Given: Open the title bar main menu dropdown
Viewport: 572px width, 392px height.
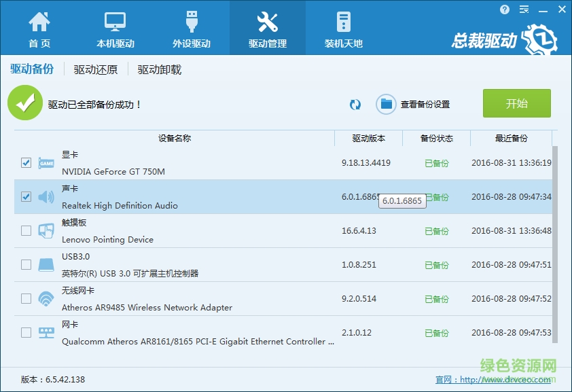Looking at the screenshot, I should click(523, 10).
